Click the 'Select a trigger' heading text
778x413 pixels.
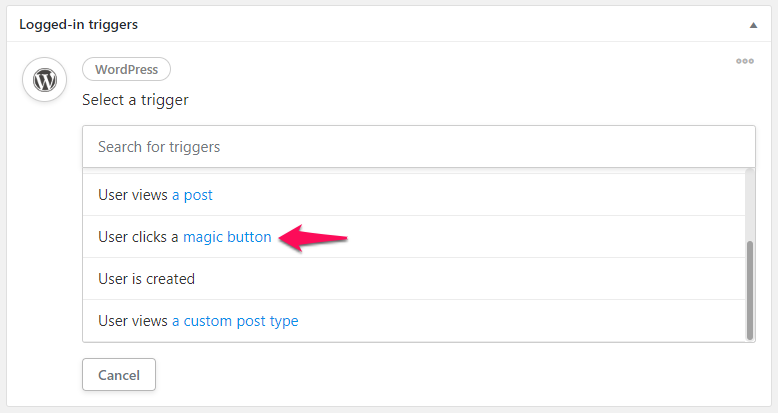(x=135, y=100)
